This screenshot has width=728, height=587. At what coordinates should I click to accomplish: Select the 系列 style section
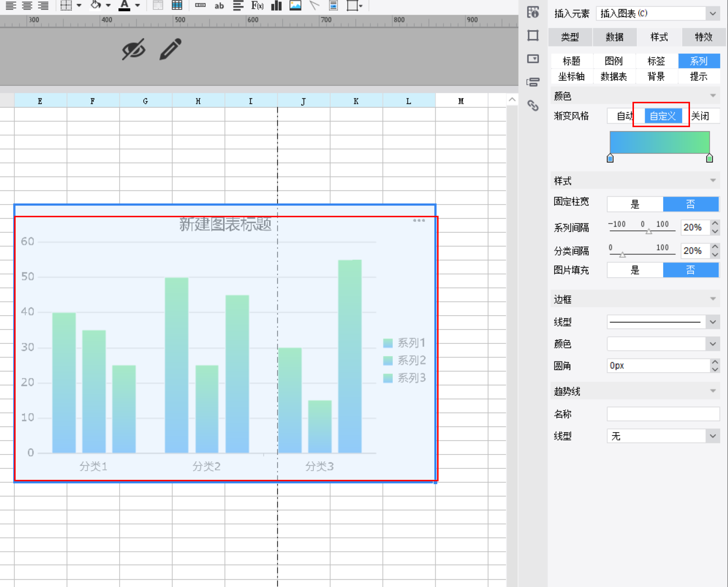click(699, 61)
